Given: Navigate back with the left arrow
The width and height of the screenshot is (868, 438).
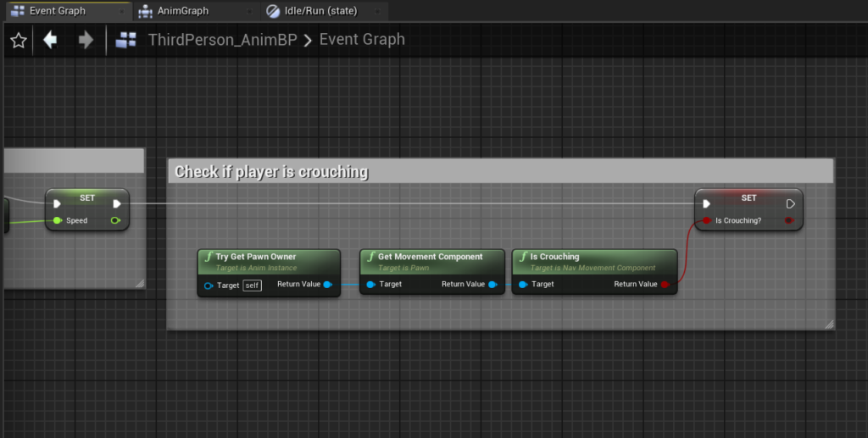Looking at the screenshot, I should [50, 40].
